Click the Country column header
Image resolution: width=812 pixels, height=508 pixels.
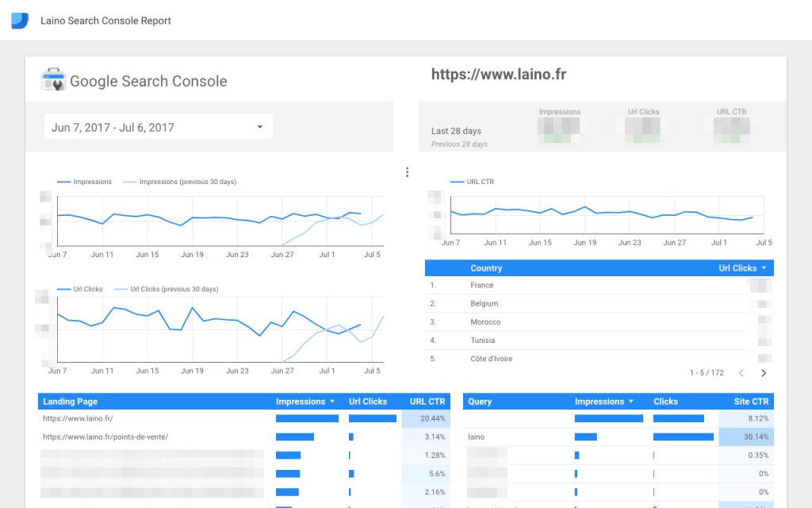[x=486, y=268]
